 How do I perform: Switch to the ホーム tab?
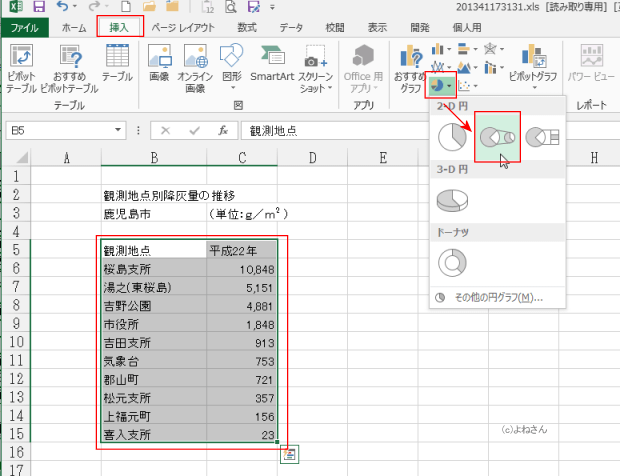click(74, 28)
